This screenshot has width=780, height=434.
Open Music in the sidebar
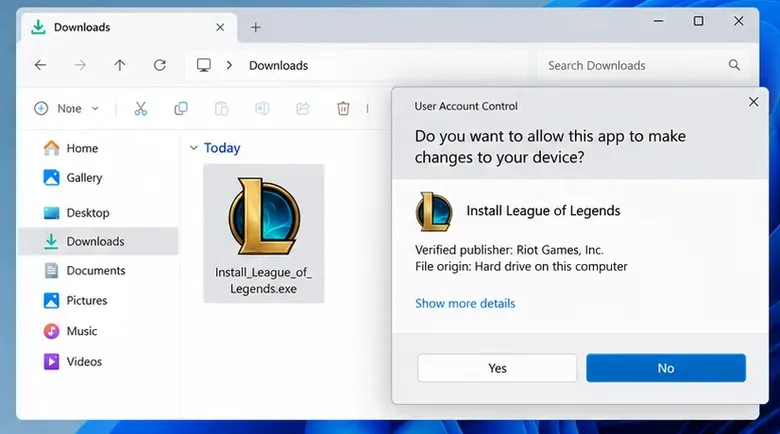[98, 331]
